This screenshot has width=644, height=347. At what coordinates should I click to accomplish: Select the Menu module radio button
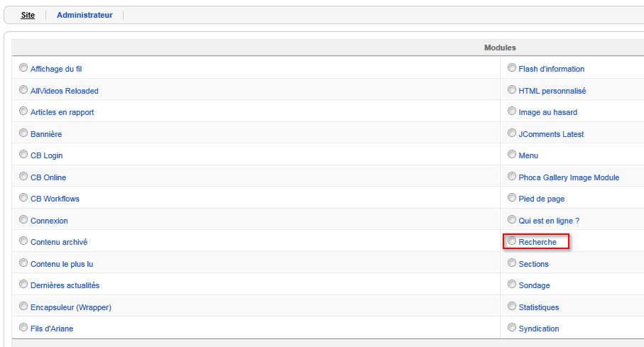click(512, 155)
